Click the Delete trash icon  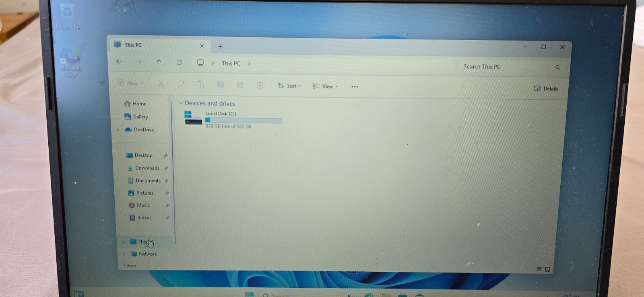pyautogui.click(x=260, y=85)
